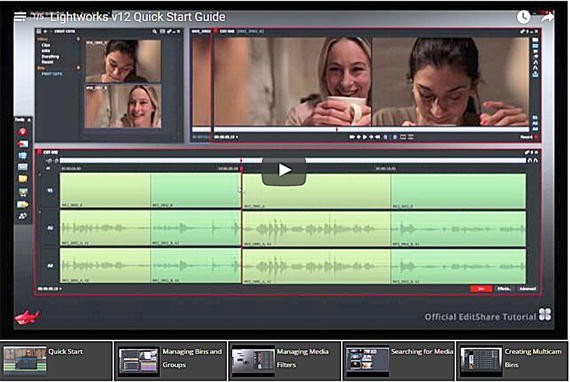The width and height of the screenshot is (570, 382).
Task: Click the export icon with the yellow arrow
Action: click(x=23, y=204)
